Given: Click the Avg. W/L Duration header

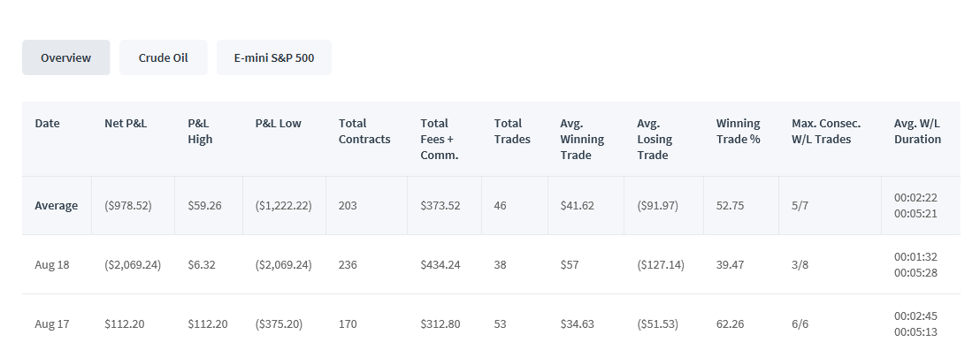Looking at the screenshot, I should click(917, 131).
